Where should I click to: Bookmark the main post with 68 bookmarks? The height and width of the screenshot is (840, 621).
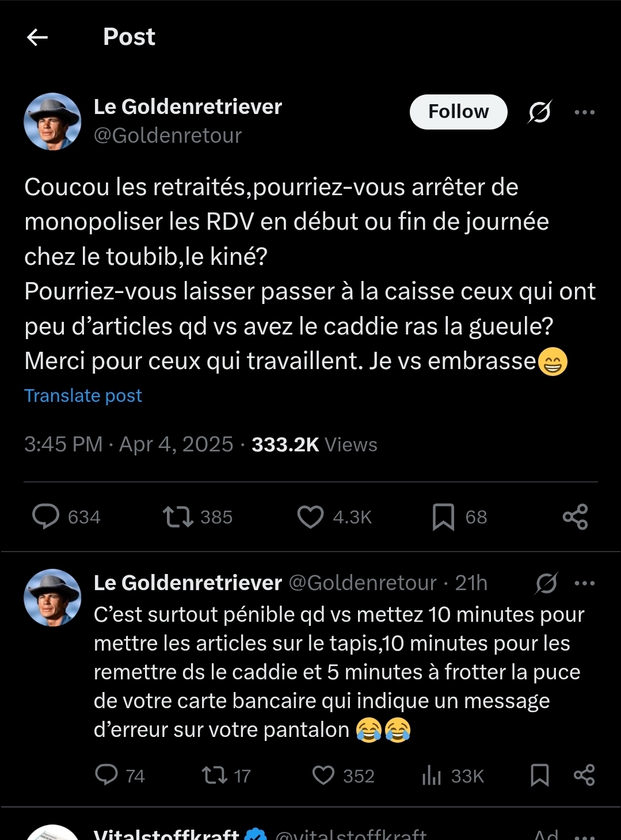443,516
